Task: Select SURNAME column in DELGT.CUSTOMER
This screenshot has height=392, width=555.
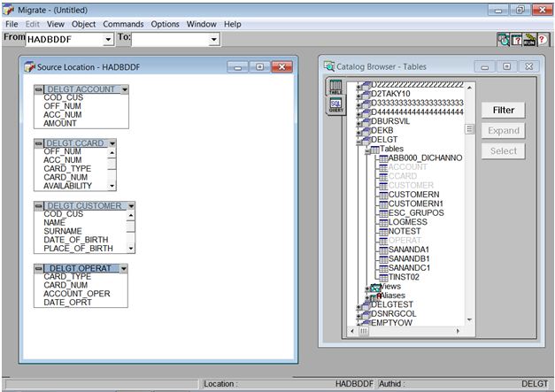Action: coord(63,231)
